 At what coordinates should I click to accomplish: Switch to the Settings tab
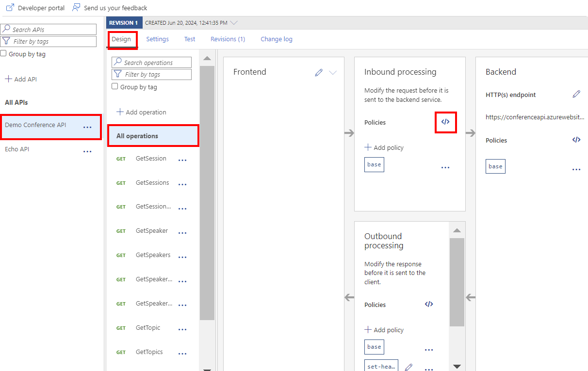[158, 39]
